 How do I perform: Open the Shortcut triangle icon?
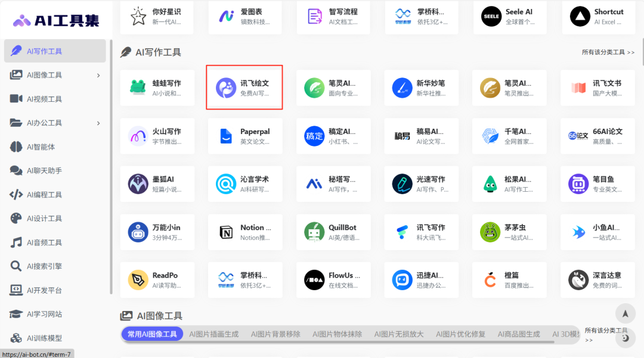tap(580, 17)
